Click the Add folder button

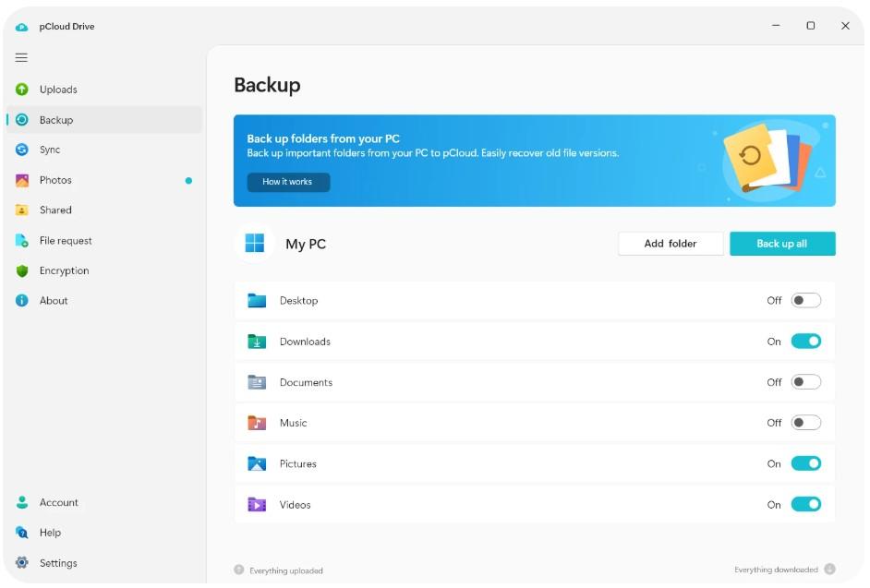click(671, 244)
